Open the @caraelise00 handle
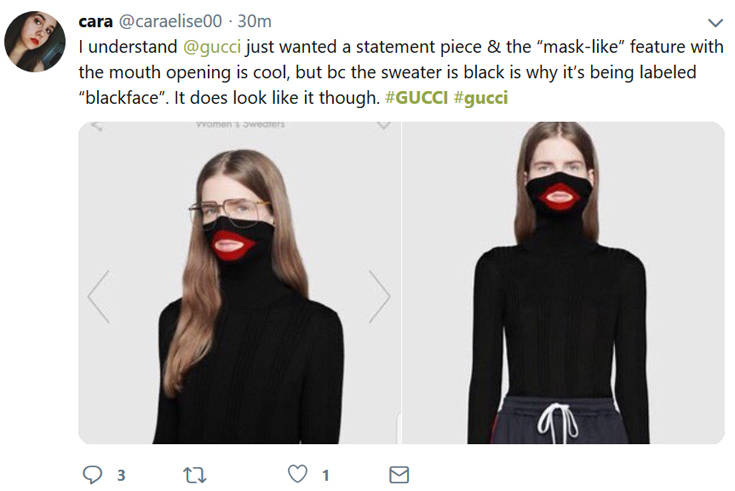This screenshot has height=491, width=735. click(170, 22)
